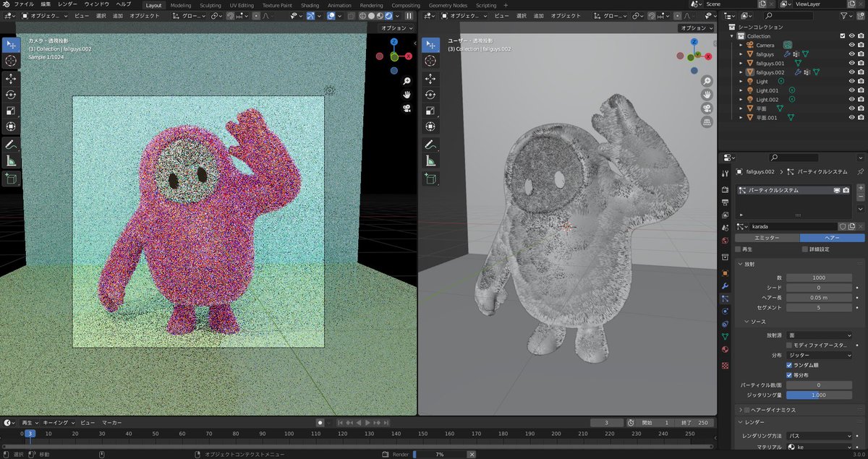Enable the 再生 checkbox

tap(739, 249)
